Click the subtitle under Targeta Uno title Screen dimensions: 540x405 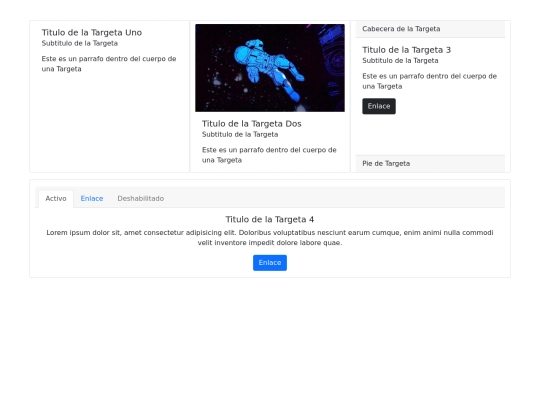click(80, 43)
